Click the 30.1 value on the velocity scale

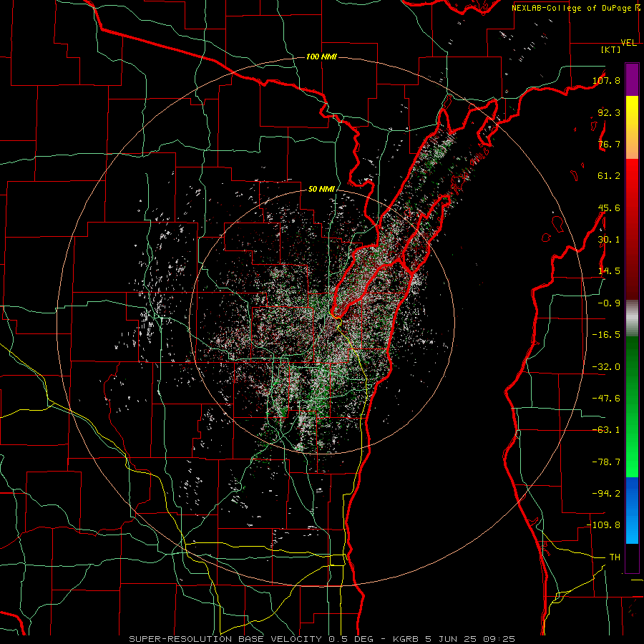pyautogui.click(x=609, y=240)
